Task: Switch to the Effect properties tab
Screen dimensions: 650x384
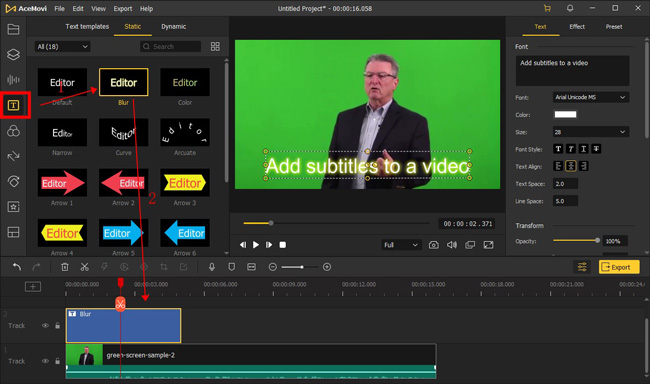Action: pos(577,27)
